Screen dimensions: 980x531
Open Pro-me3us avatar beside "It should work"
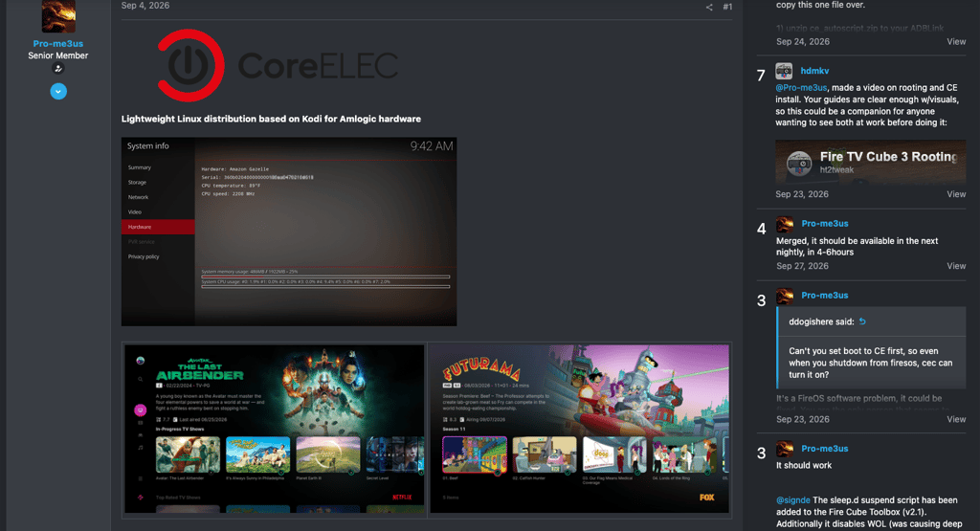pyautogui.click(x=785, y=449)
